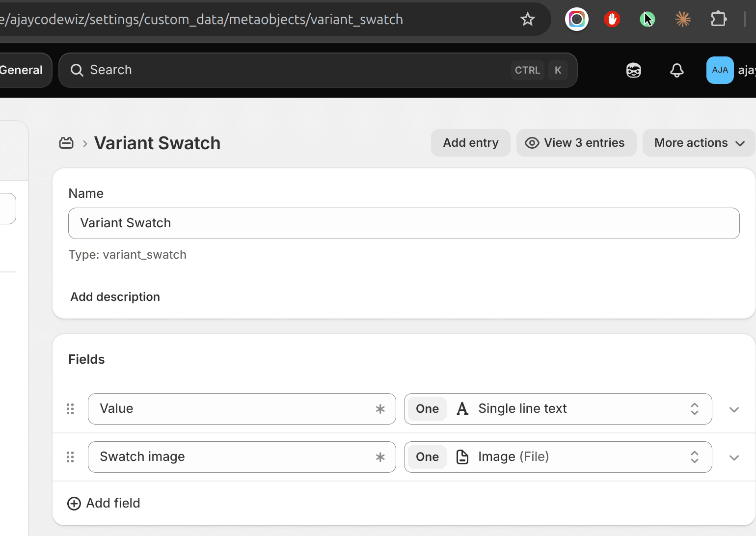Click the orange starburst extension icon
The width and height of the screenshot is (756, 536).
click(683, 19)
